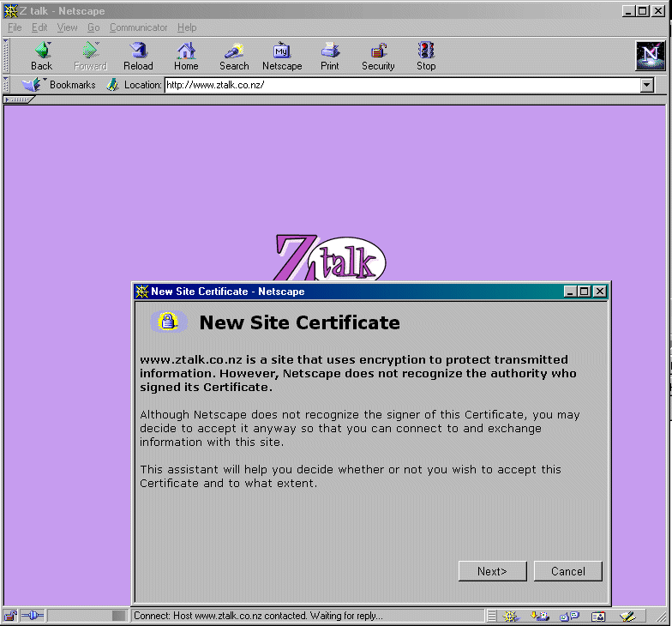Expand the collapsed personal toolbar tab

tap(19, 99)
